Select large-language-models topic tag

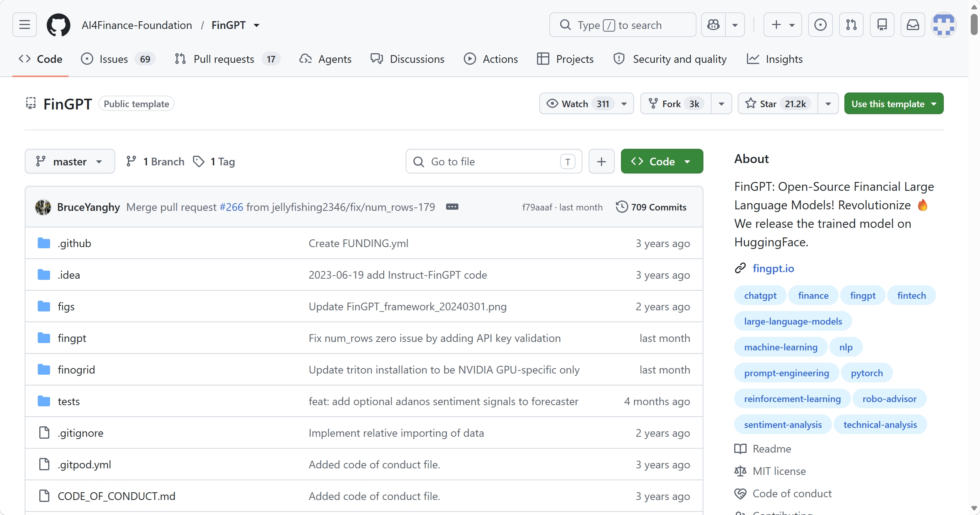[793, 321]
